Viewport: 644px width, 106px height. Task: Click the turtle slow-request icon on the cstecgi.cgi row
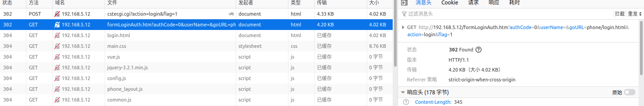click(231, 14)
